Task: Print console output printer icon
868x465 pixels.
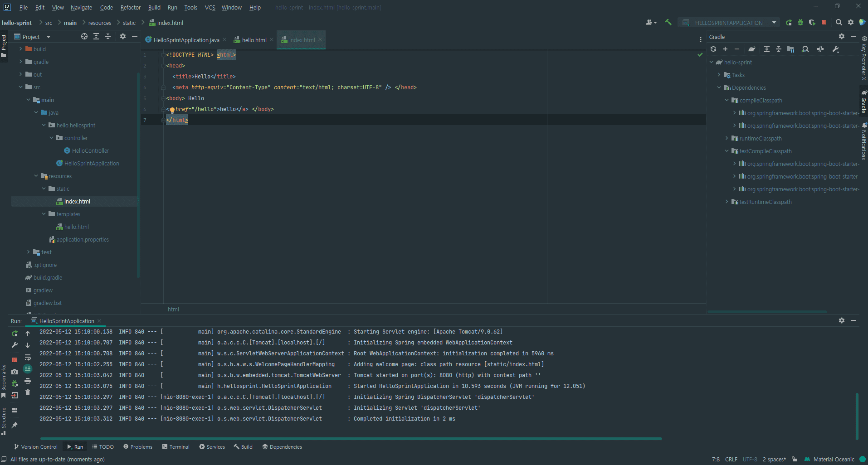Action: point(28,381)
